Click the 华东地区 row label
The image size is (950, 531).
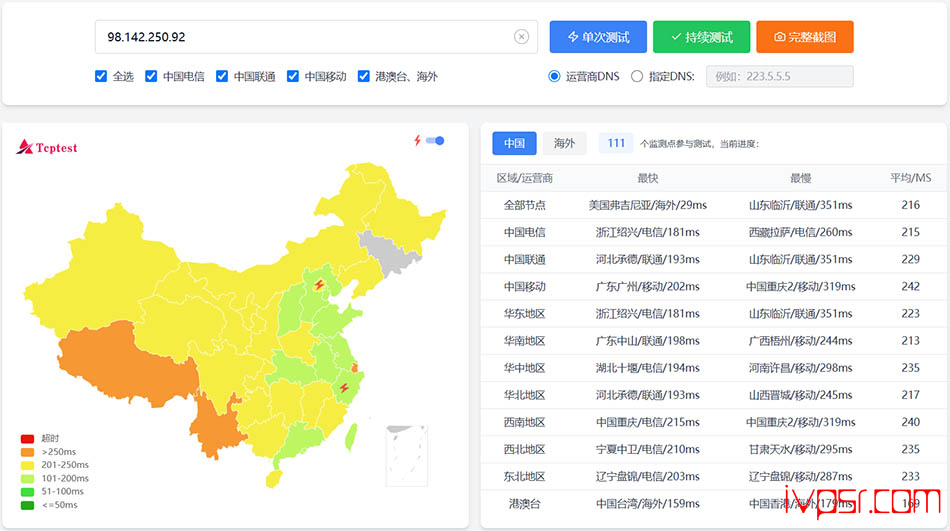click(x=524, y=314)
